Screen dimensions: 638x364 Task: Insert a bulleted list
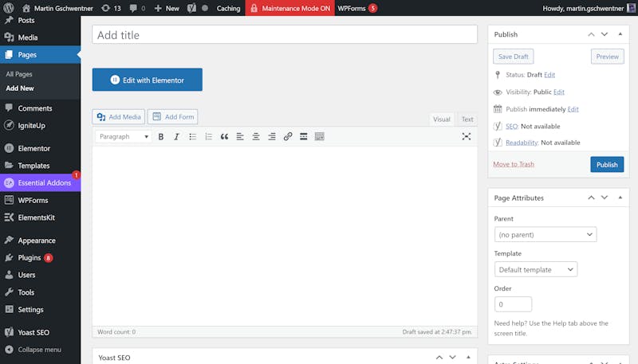point(192,136)
